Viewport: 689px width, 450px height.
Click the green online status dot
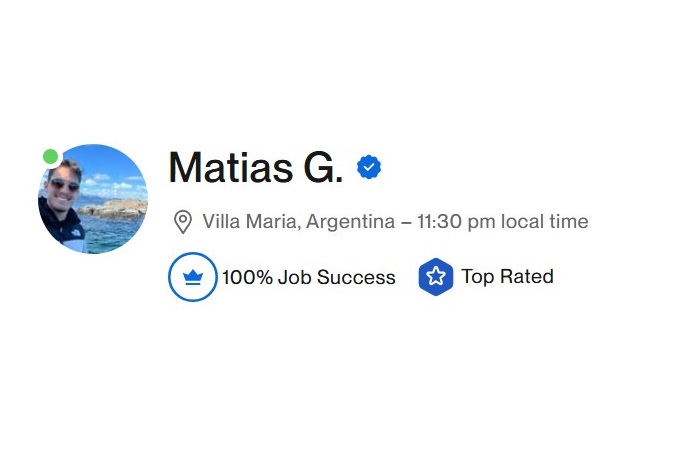[50, 156]
